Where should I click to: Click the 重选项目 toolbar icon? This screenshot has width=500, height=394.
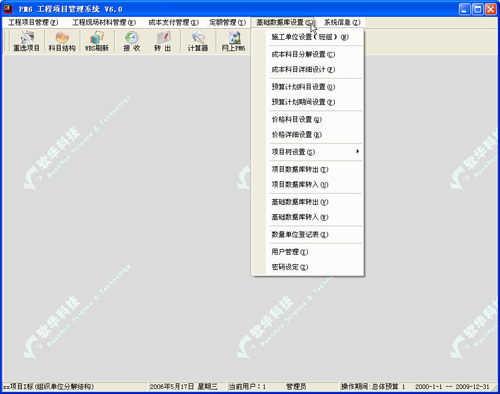[26, 41]
